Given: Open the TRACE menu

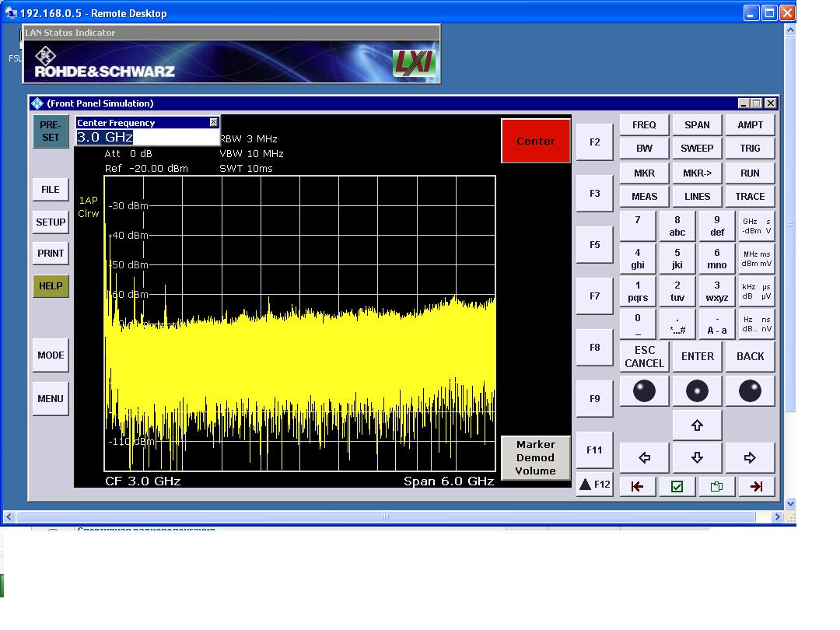Looking at the screenshot, I should click(x=750, y=197).
